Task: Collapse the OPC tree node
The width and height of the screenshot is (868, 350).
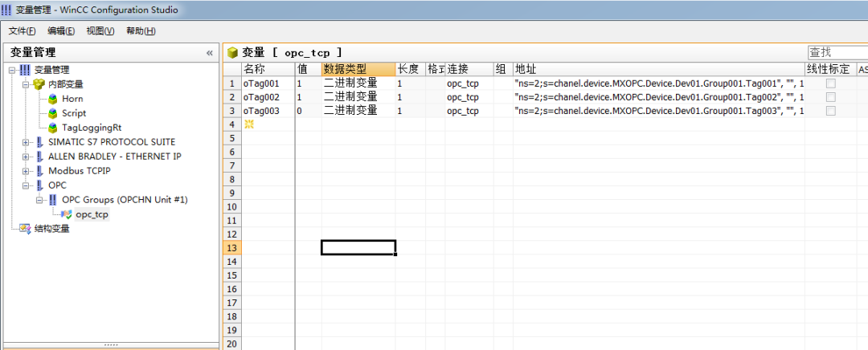Action: pyautogui.click(x=26, y=185)
